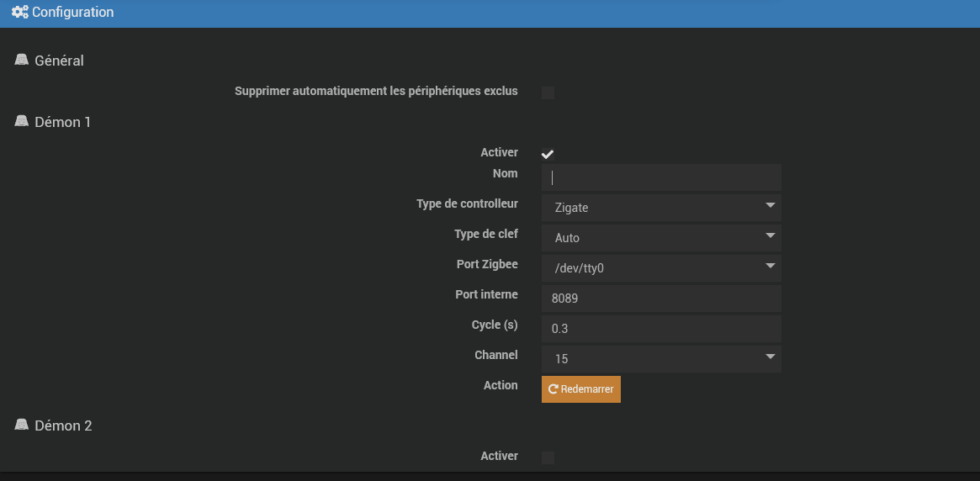Click the Cycle (s) input field
The height and width of the screenshot is (481, 980).
[661, 329]
